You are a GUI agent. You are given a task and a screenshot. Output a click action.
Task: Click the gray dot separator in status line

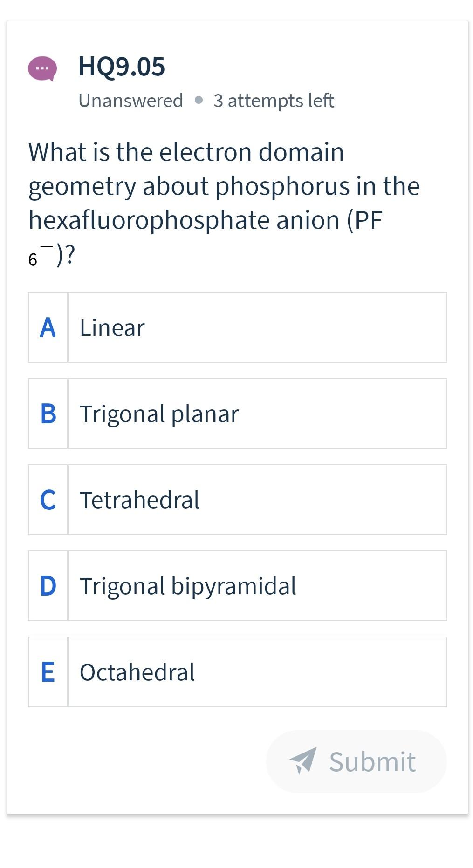(199, 100)
